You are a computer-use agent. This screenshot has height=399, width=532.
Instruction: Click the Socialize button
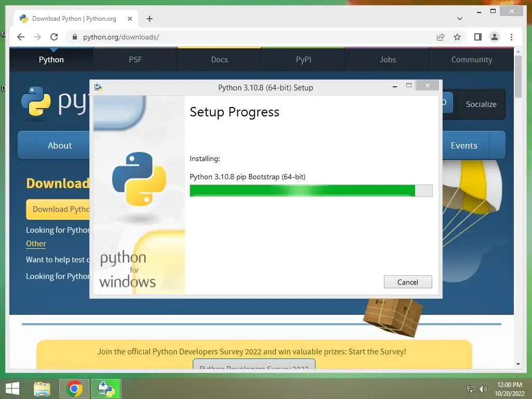(x=481, y=104)
